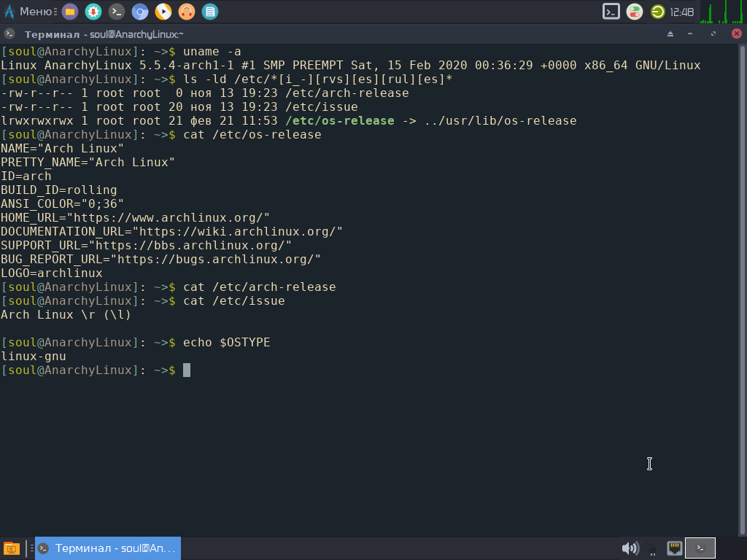Open the volume control tray icon

[630, 548]
